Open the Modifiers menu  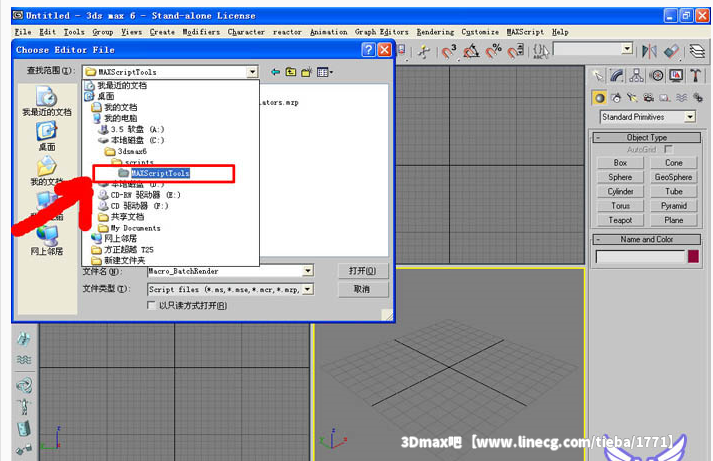201,32
